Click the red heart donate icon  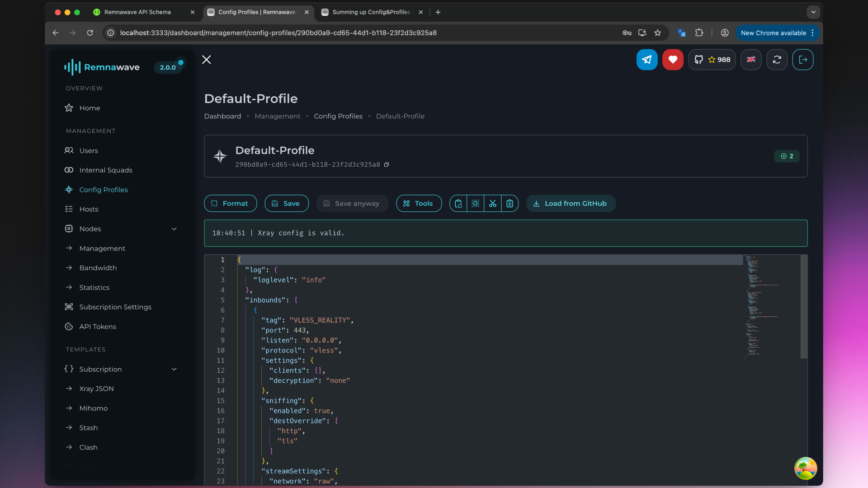pos(673,59)
